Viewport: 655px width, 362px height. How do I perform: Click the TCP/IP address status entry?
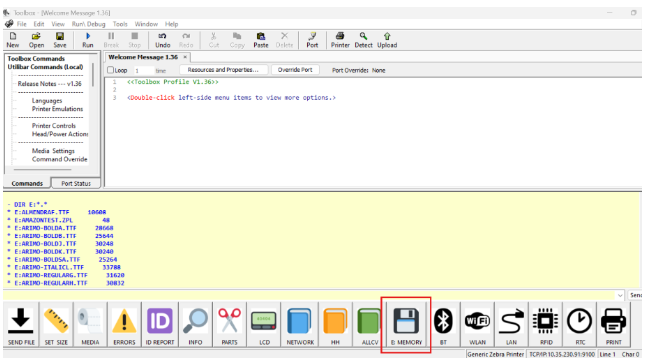point(562,354)
